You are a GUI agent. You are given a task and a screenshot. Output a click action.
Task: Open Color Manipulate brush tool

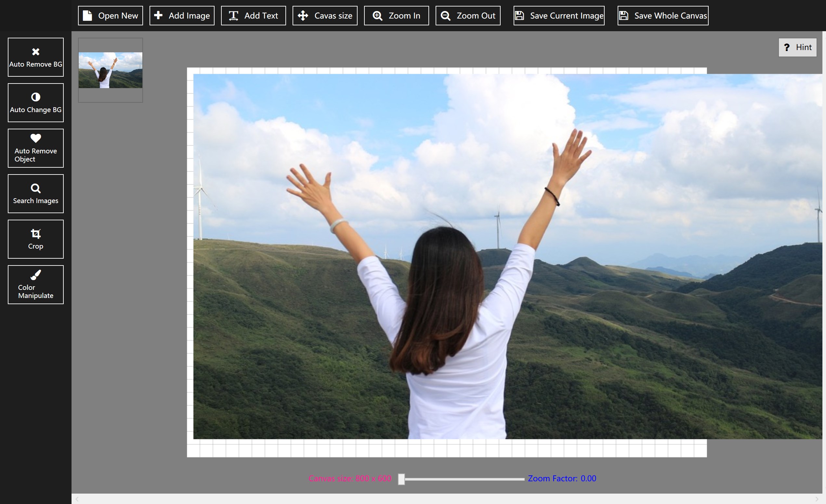35,275
